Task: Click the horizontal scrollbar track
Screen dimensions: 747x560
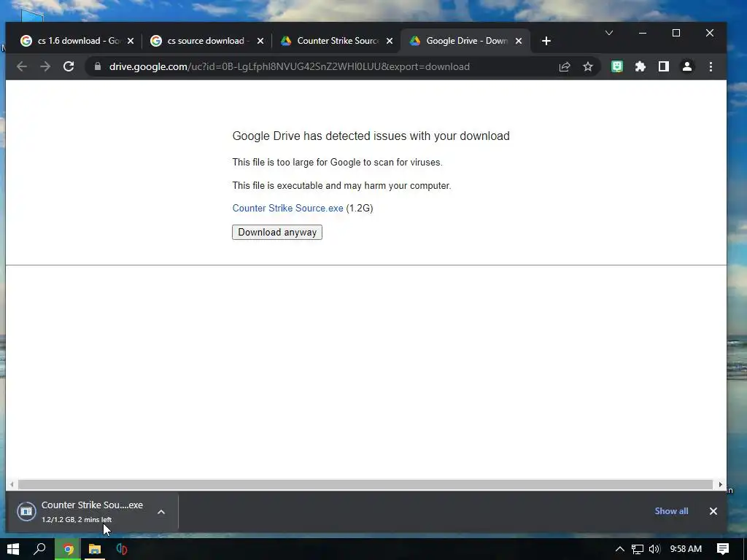Action: tap(365, 484)
